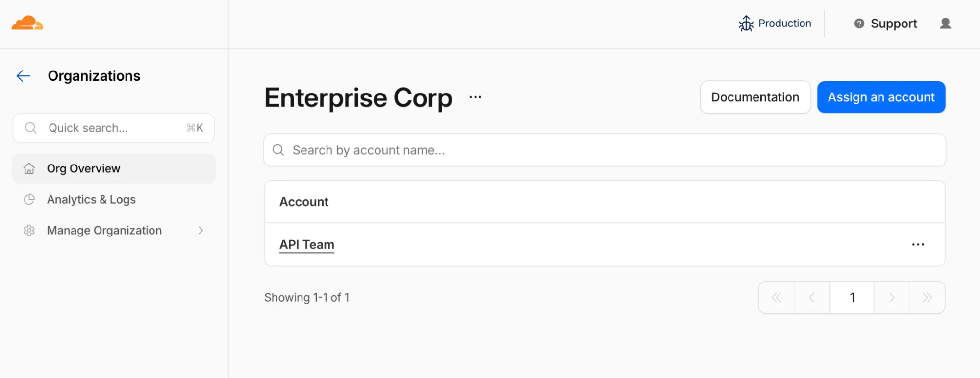Click the Documentation button
Viewport: 980px width, 378px height.
coord(754,97)
